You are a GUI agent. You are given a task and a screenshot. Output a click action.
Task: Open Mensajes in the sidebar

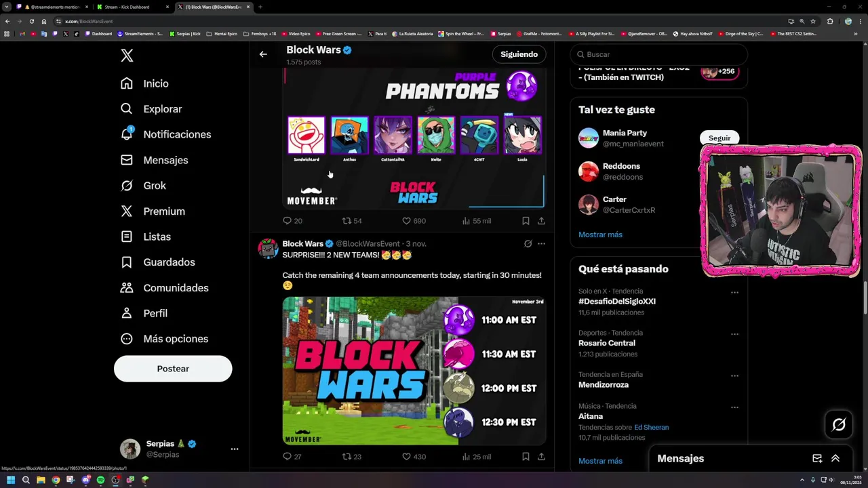pos(154,160)
